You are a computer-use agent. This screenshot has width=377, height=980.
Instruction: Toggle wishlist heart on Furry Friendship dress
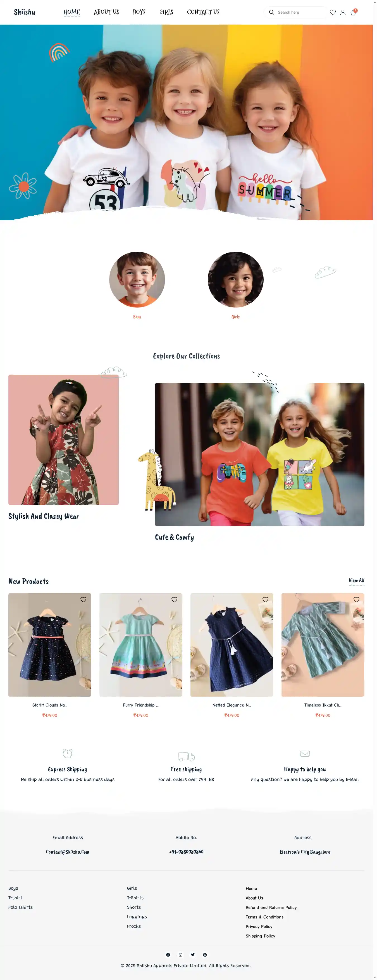[x=175, y=599]
